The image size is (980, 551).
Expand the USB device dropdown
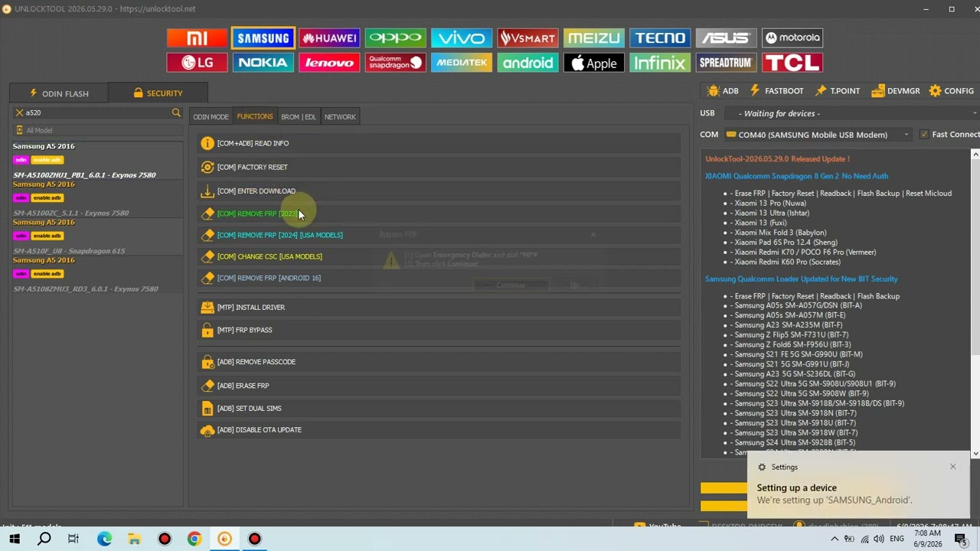(x=850, y=113)
